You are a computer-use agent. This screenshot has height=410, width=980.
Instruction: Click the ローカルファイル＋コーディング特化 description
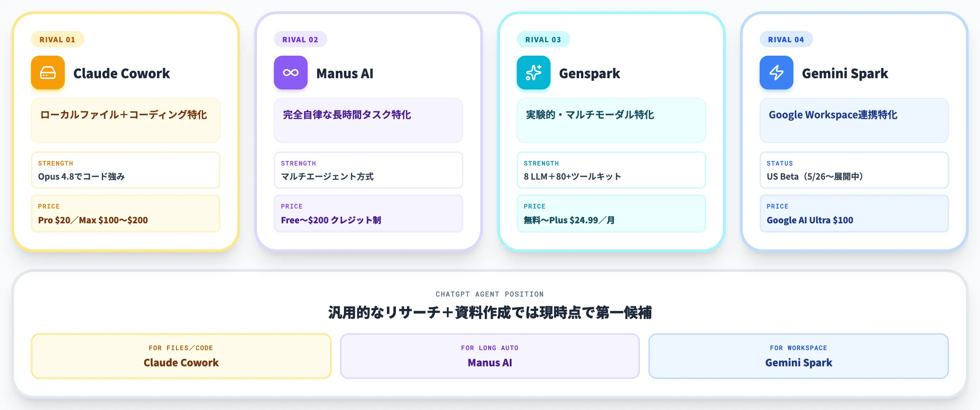pos(123,114)
